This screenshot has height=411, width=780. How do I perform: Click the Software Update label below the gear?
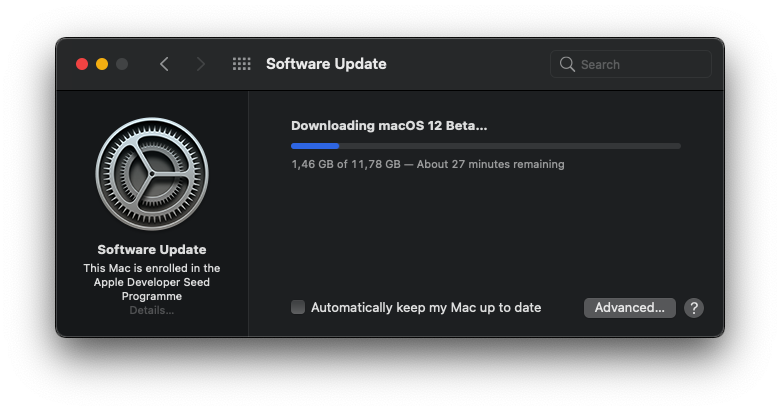coord(152,249)
